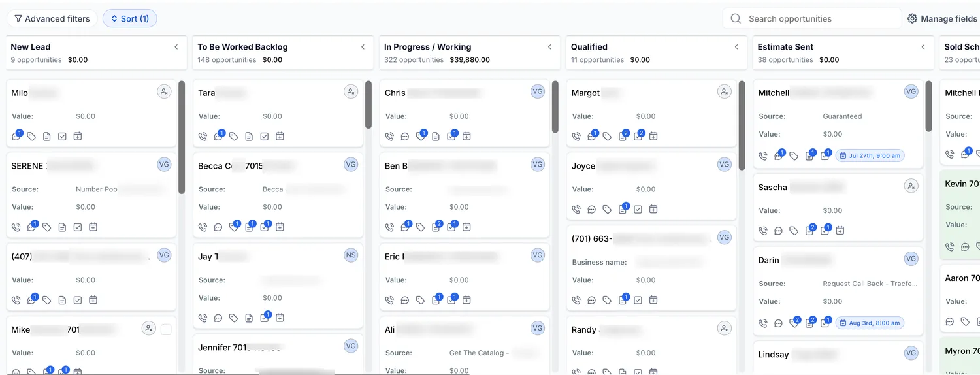Click the New Lead column scrollbar
The image size is (980, 375).
[182, 137]
